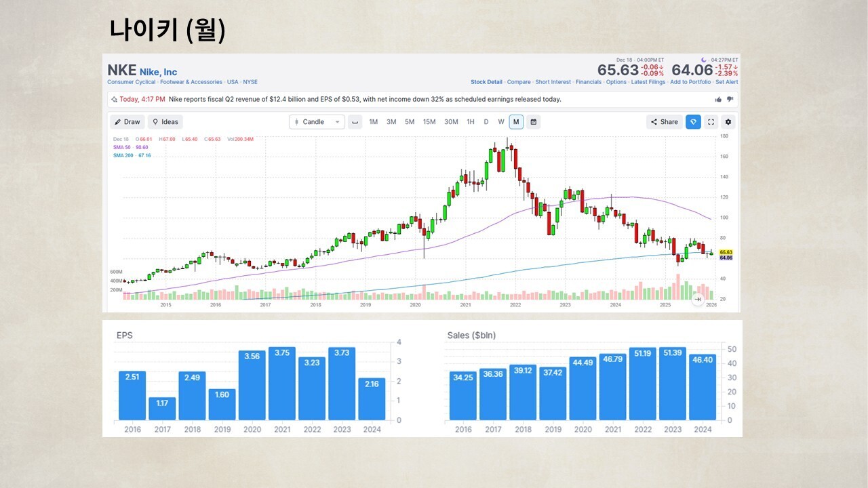Select the 2.16 EPS bar
Image resolution: width=868 pixels, height=488 pixels.
372,399
